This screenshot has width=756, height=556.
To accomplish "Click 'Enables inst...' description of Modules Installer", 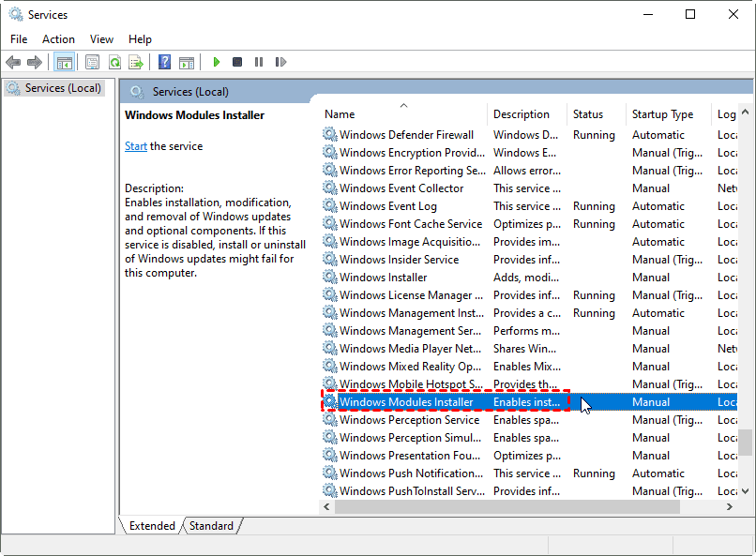I will [526, 402].
